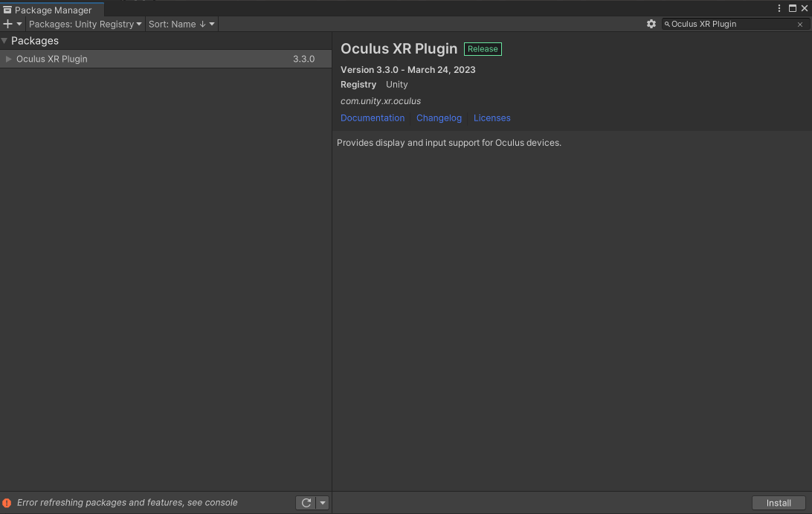Select the Oculus XR Plugin package row
This screenshot has width=812, height=514.
click(x=166, y=59)
